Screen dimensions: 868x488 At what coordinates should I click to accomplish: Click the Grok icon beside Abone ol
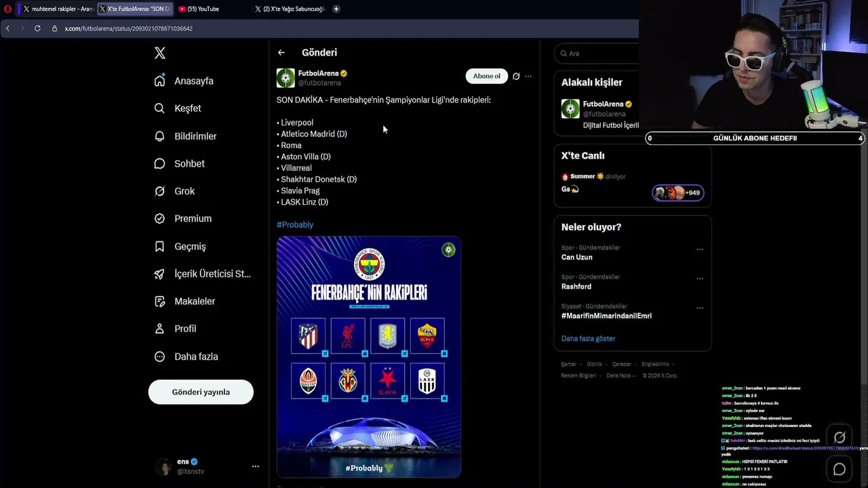click(516, 76)
